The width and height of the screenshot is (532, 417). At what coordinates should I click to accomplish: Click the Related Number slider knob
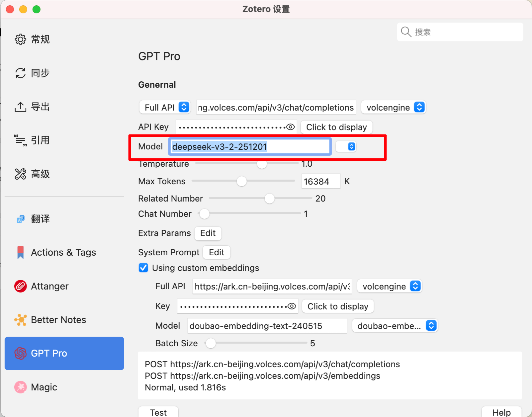point(270,199)
